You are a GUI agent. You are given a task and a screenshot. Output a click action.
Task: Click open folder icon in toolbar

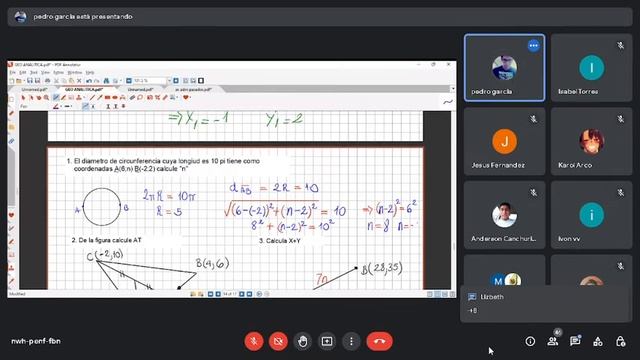pyautogui.click(x=19, y=81)
